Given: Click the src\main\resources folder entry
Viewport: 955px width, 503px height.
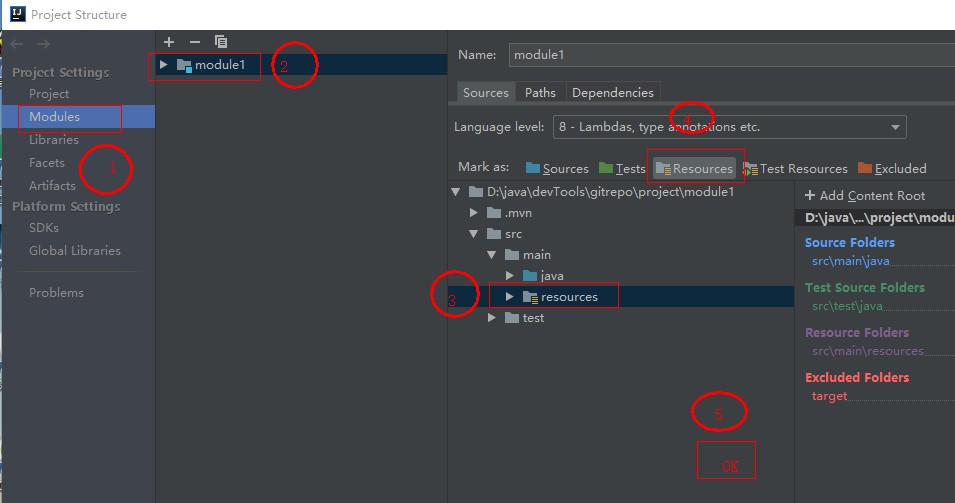Looking at the screenshot, I should pos(868,351).
